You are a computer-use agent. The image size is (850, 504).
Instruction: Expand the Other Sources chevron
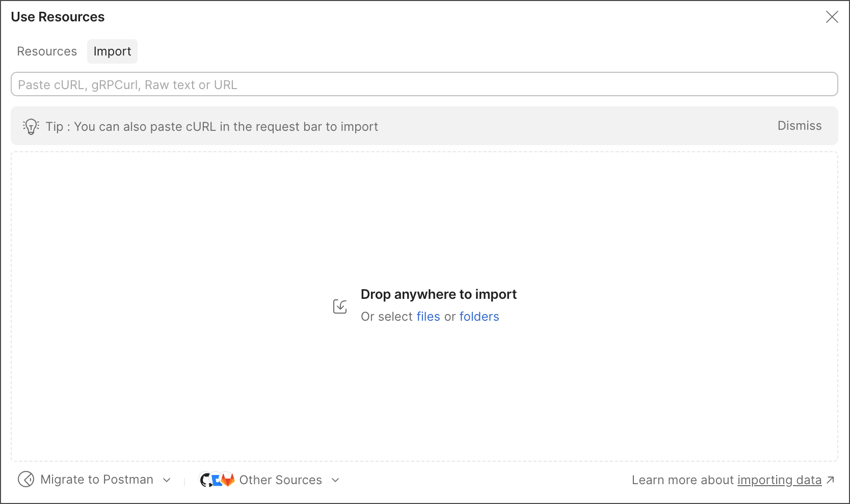[x=335, y=480]
